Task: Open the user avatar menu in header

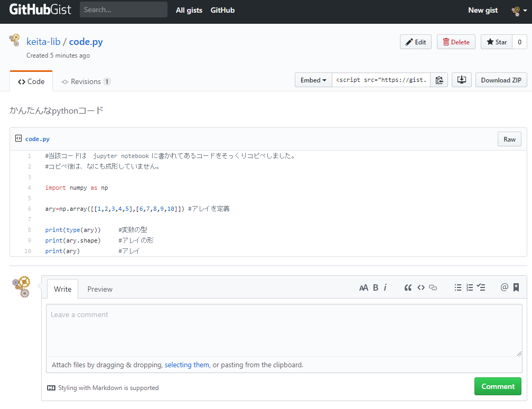Action: 519,11
